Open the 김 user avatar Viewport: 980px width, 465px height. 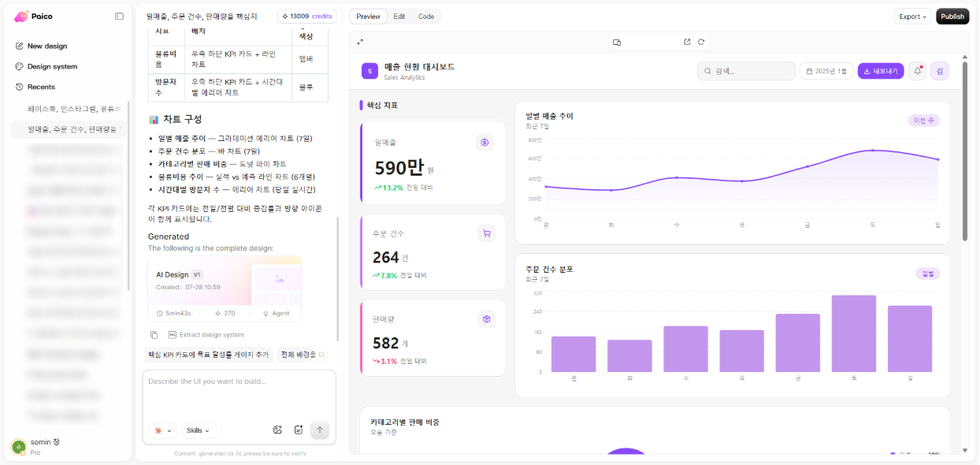[x=940, y=71]
